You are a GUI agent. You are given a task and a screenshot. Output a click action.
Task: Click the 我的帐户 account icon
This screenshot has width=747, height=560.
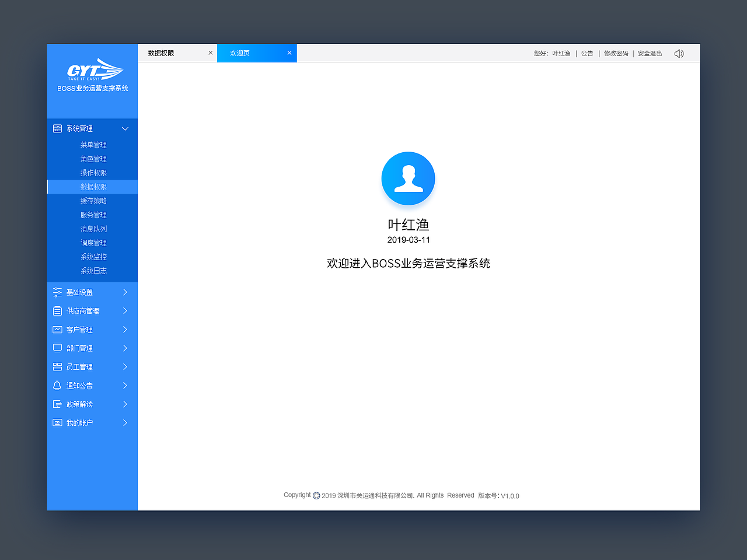click(x=57, y=422)
